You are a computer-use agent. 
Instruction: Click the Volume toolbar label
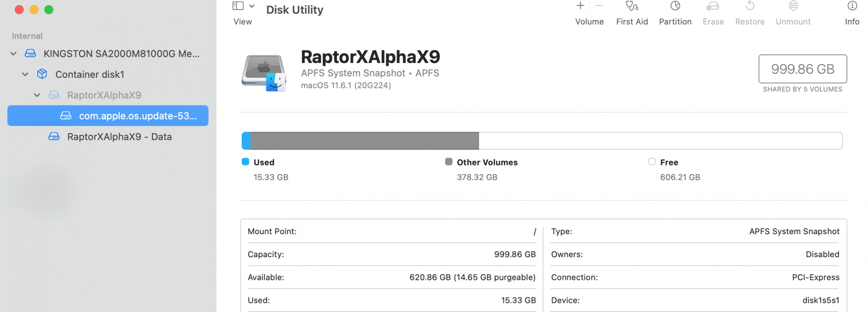589,22
